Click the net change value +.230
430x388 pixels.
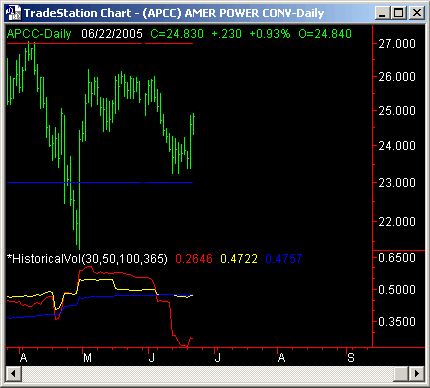point(227,34)
